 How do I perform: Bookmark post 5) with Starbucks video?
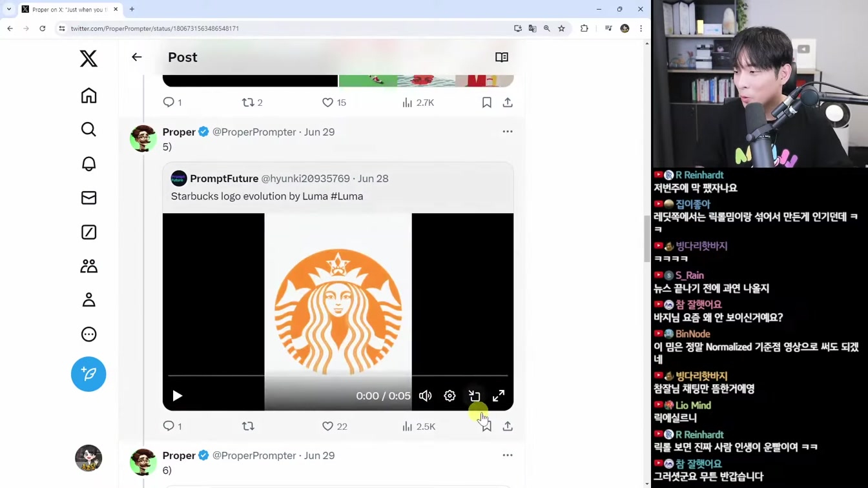pos(487,426)
